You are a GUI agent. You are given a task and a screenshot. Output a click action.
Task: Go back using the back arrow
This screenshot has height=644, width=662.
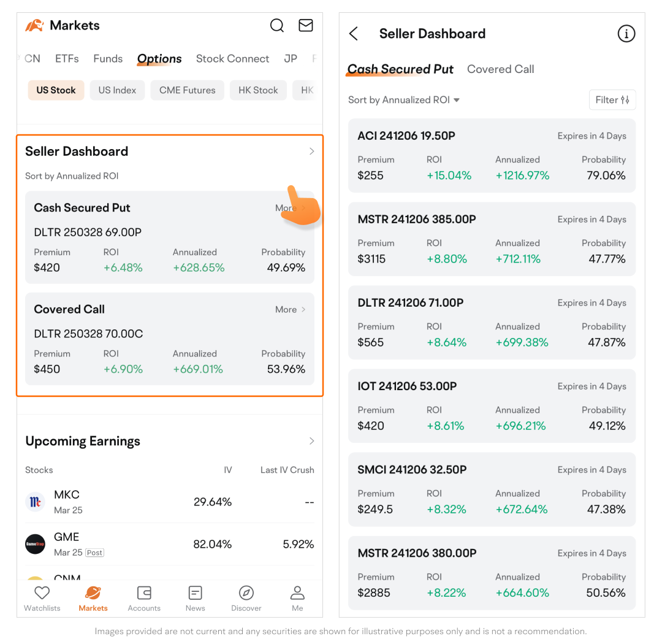[x=354, y=34]
